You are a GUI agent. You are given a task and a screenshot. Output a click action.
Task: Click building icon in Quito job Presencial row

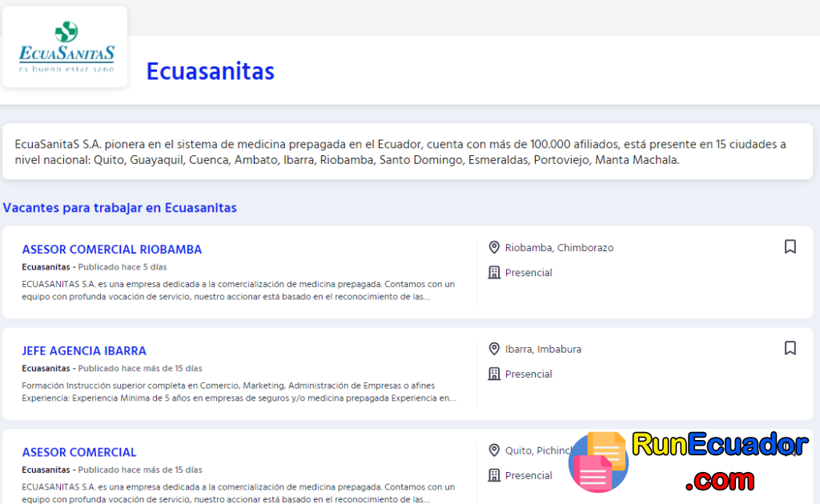click(x=493, y=475)
